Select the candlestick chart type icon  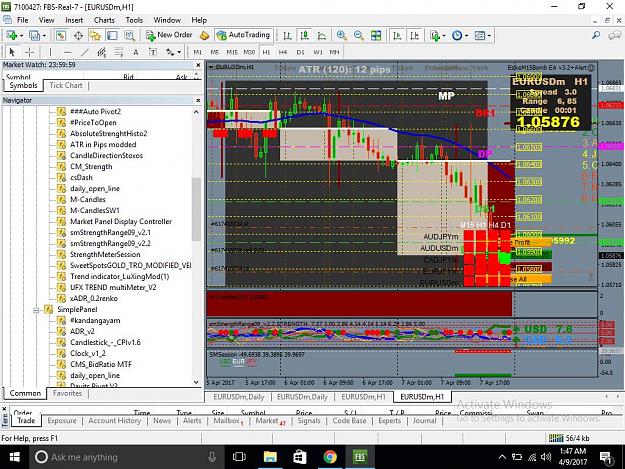305,35
